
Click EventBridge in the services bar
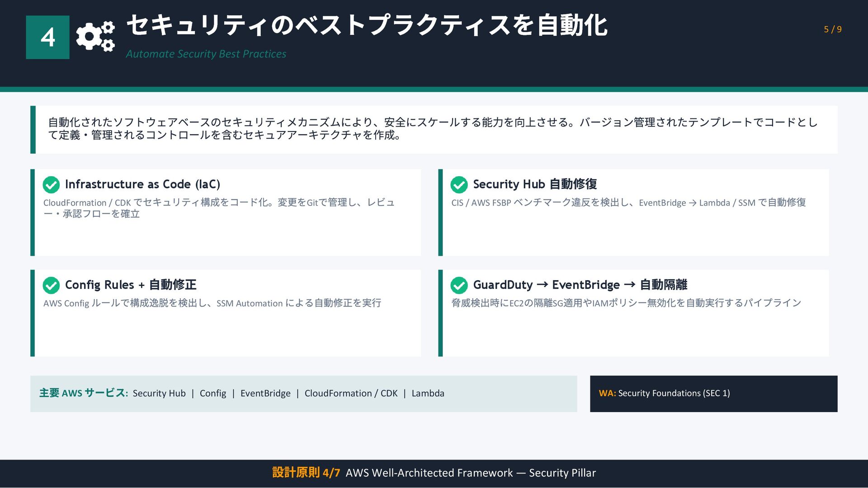click(265, 394)
